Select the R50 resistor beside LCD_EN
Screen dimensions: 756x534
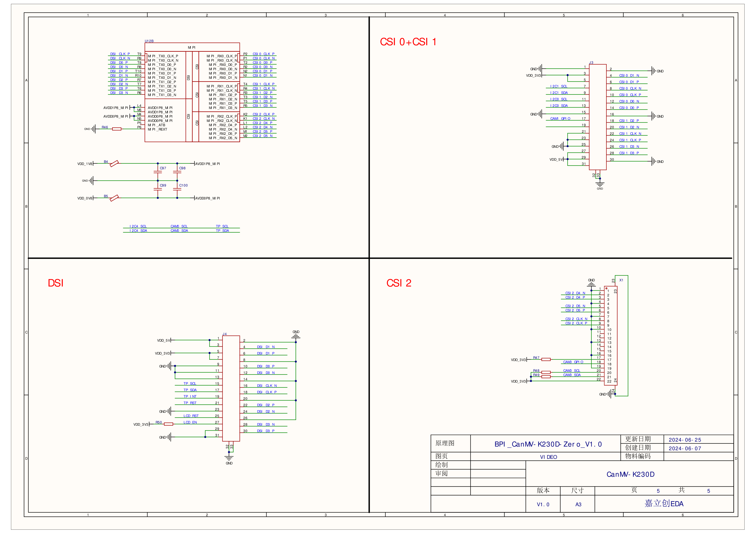click(168, 424)
